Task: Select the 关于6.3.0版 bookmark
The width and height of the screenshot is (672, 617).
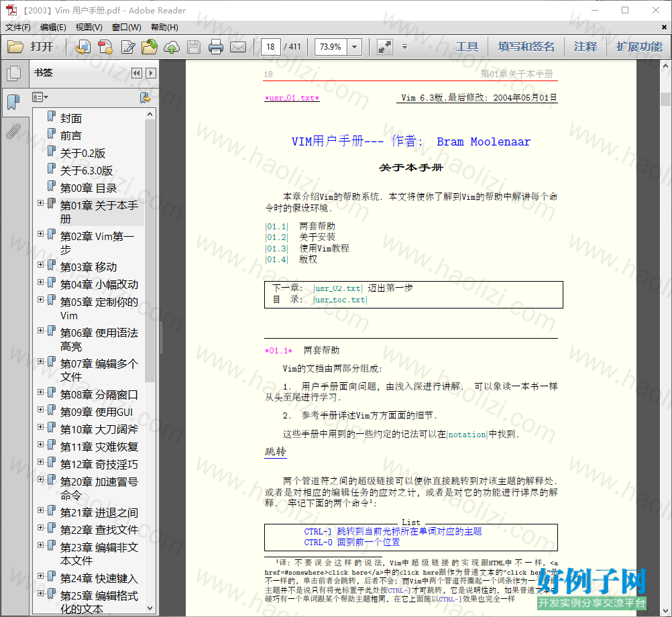Action: click(87, 171)
